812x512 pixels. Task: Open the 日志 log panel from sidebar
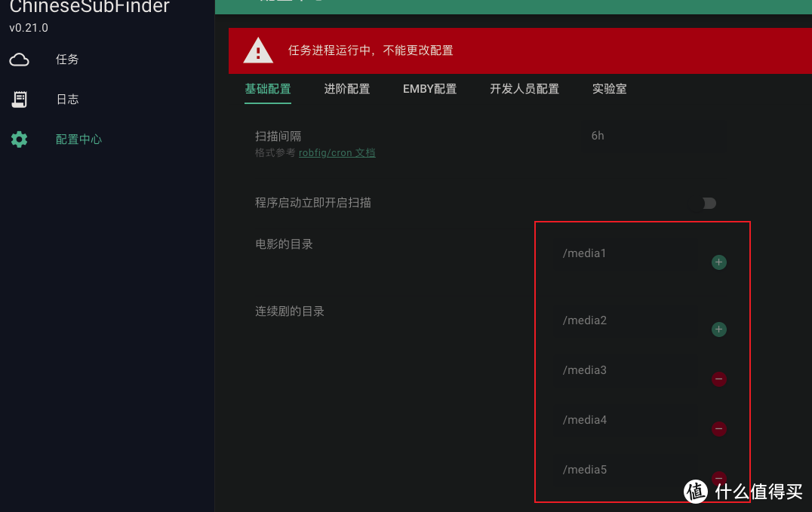click(66, 99)
